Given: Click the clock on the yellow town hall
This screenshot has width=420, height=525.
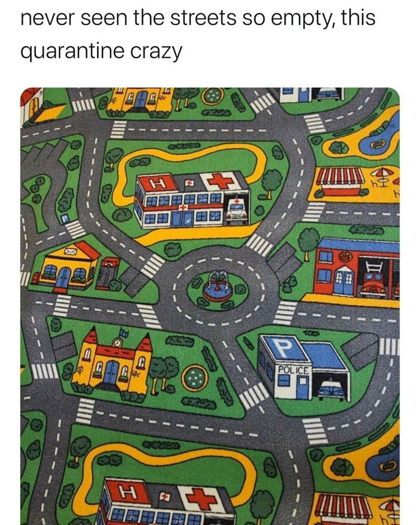Looking at the screenshot, I should pos(117,343).
